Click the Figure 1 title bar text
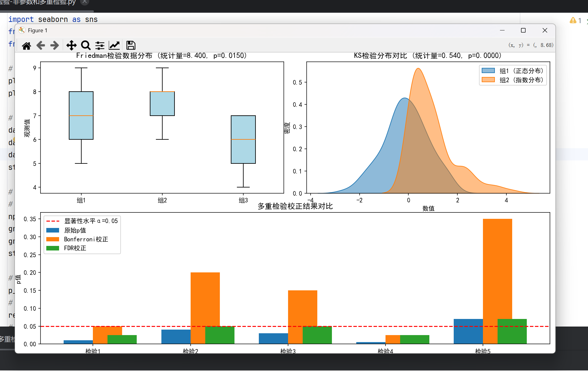Viewport: 588px width, 371px height. click(x=37, y=30)
